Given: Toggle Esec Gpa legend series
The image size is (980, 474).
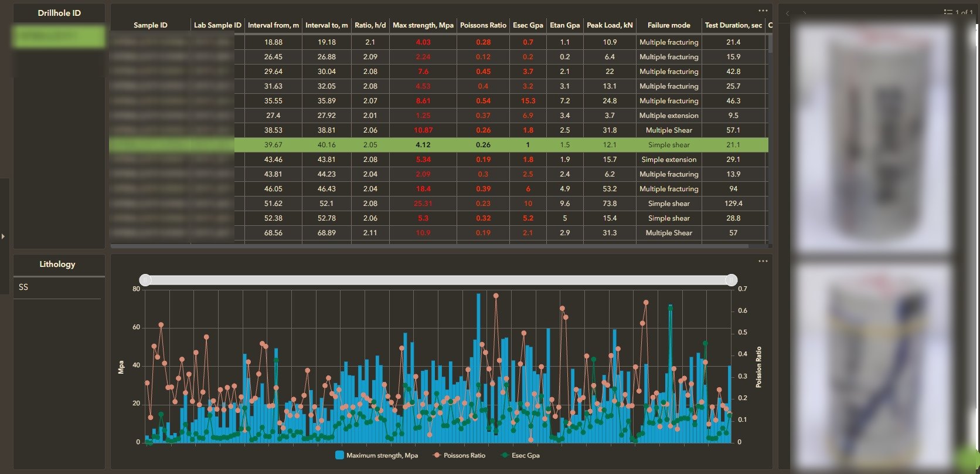Looking at the screenshot, I should (520, 455).
